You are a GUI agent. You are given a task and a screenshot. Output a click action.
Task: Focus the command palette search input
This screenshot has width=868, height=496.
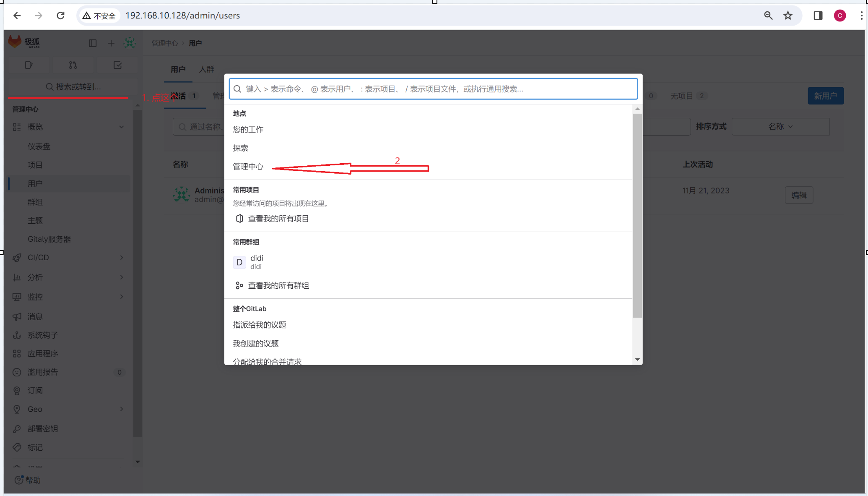(x=433, y=89)
